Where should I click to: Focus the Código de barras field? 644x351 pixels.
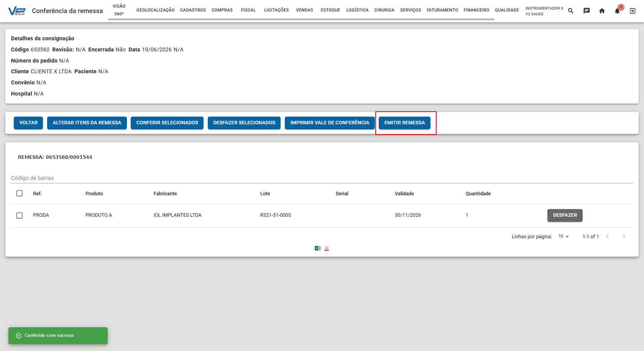(x=322, y=178)
